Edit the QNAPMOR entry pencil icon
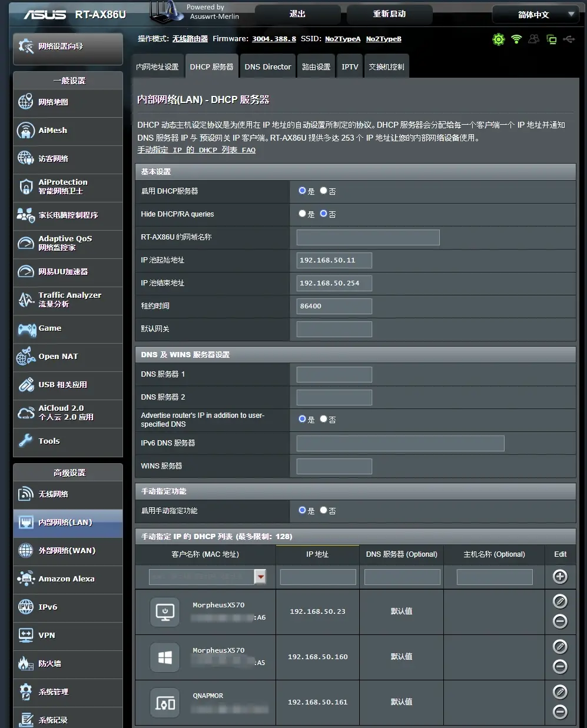Screen dimensions: 587x728 [560, 692]
